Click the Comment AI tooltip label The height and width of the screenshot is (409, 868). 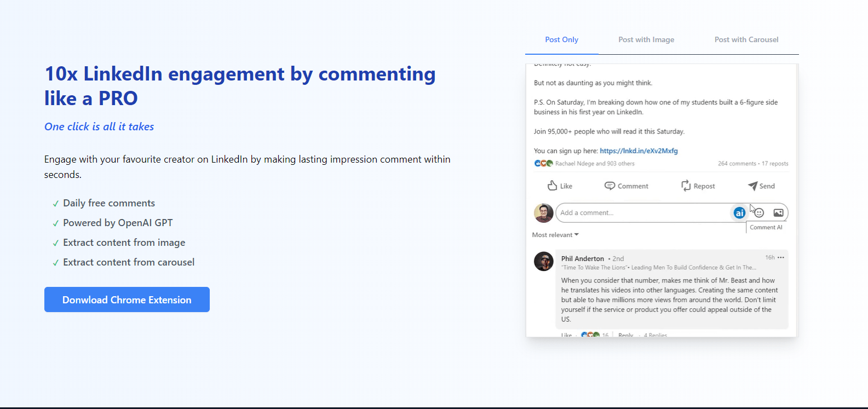tap(766, 227)
